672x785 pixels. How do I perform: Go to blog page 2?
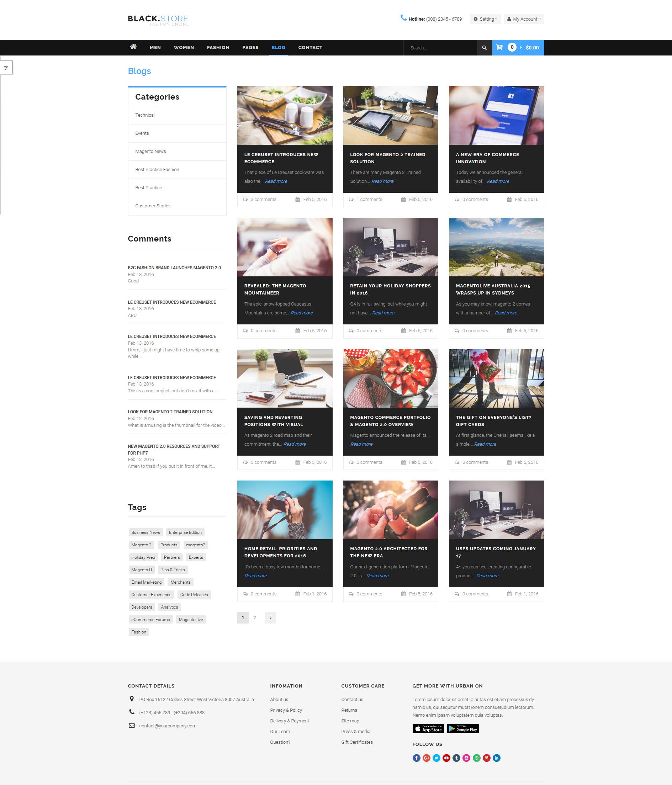click(254, 617)
